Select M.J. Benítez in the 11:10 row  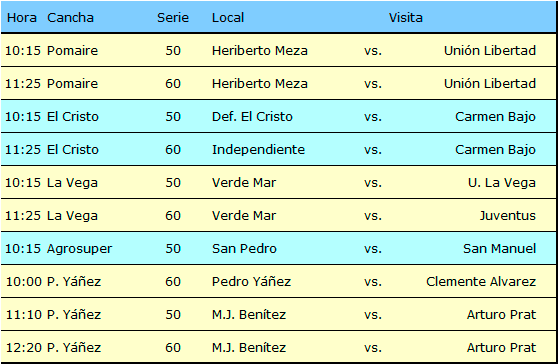pyautogui.click(x=249, y=315)
